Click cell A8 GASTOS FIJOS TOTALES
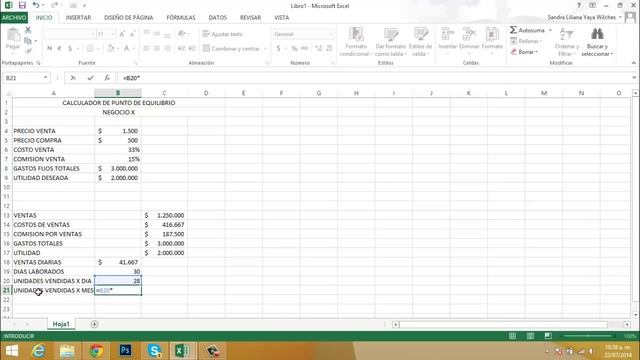640x360 pixels. (53, 169)
